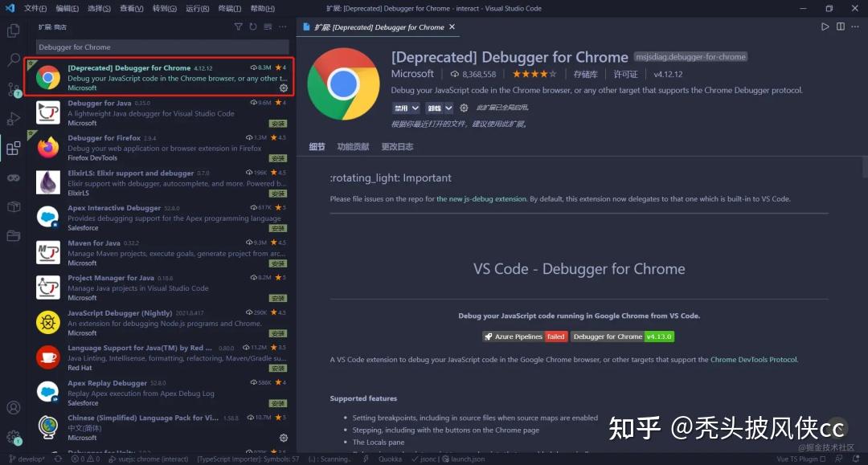The image size is (868, 465).
Task: Open the Terminal (终端) menu
Action: tap(230, 8)
